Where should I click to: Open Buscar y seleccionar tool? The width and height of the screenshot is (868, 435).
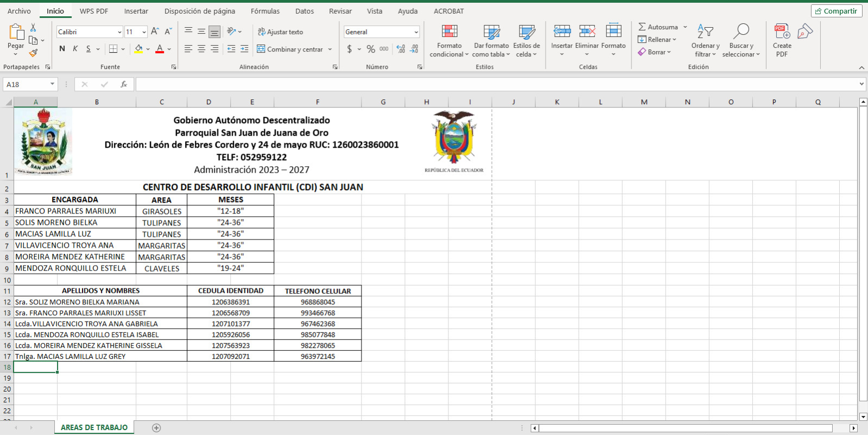(x=741, y=41)
